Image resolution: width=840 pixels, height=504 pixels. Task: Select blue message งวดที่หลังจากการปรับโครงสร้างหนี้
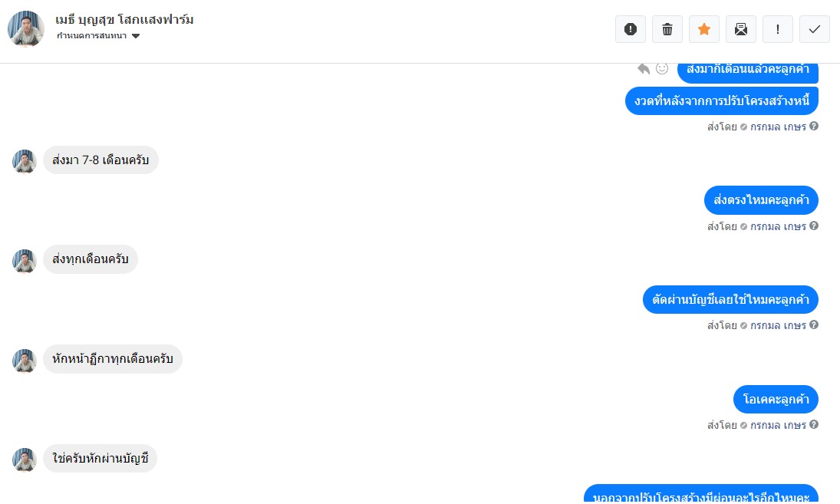point(722,100)
